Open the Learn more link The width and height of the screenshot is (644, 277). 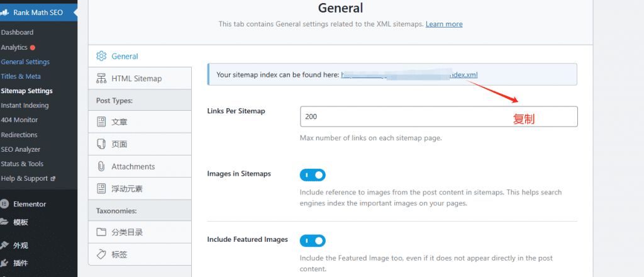[444, 24]
